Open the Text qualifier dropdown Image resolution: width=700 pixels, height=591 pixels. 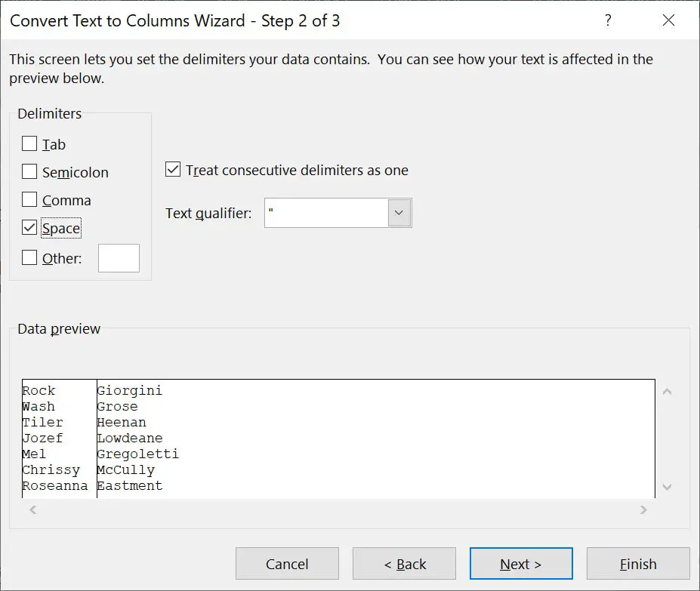pyautogui.click(x=399, y=213)
